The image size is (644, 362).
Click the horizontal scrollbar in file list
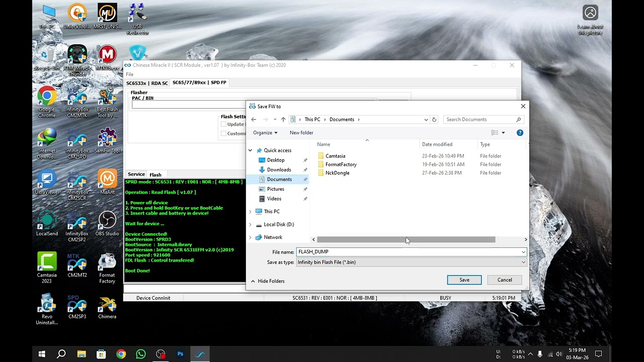coord(406,239)
